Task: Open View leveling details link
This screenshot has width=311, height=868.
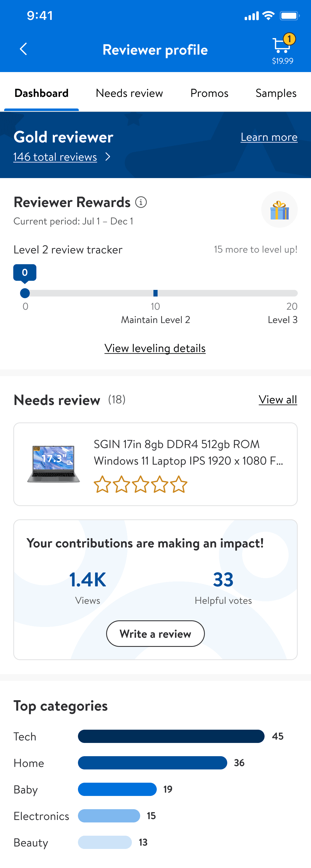Action: click(x=155, y=348)
